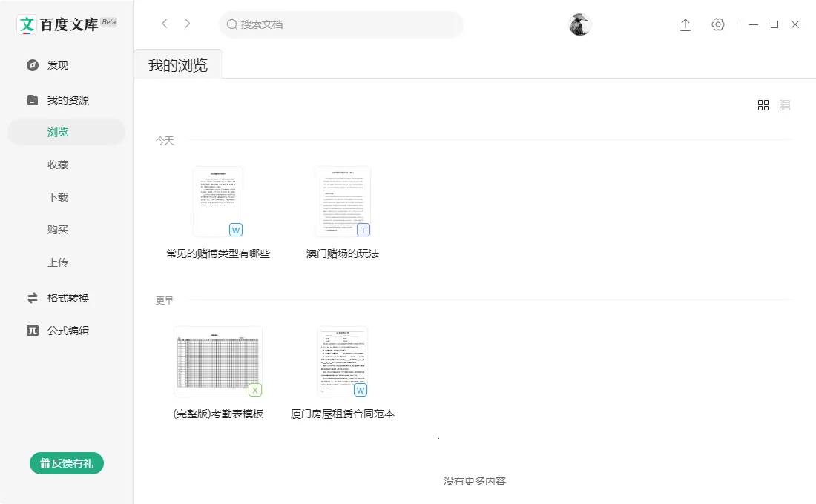Open the 上传 (Upload) section
The image size is (816, 504).
click(x=58, y=262)
